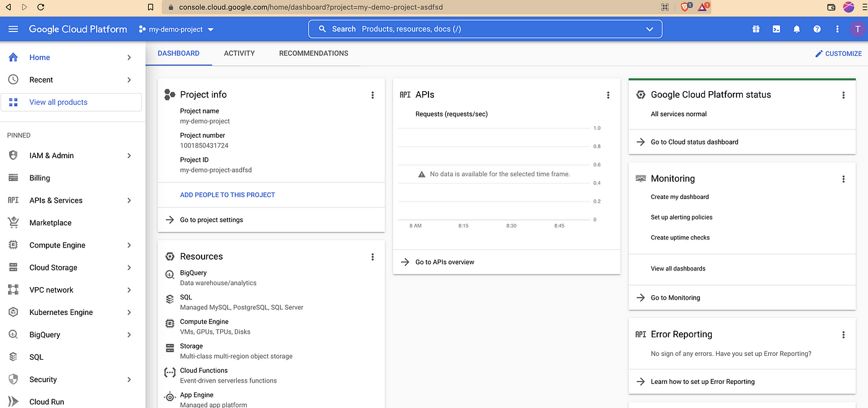Open the my-demo-project selector dropdown

point(176,29)
